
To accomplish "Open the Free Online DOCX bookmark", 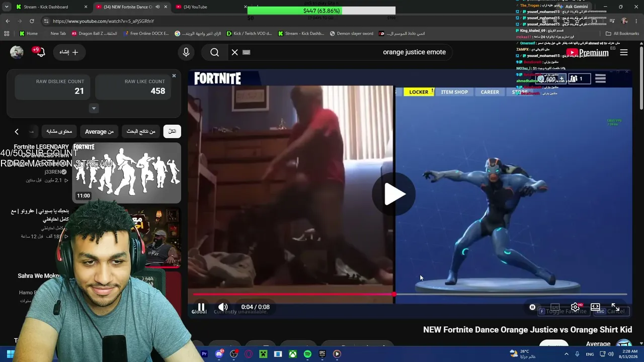I will 145,34.
